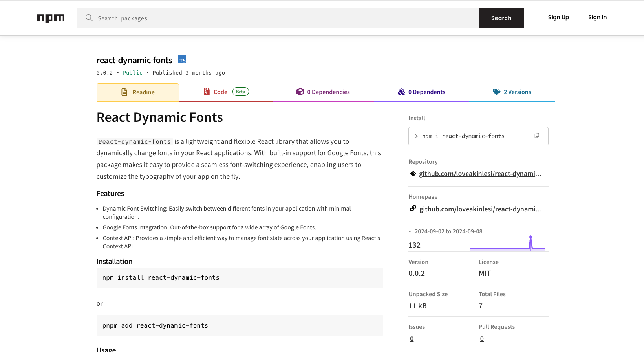
Task: Click the Search button
Action: coord(501,18)
